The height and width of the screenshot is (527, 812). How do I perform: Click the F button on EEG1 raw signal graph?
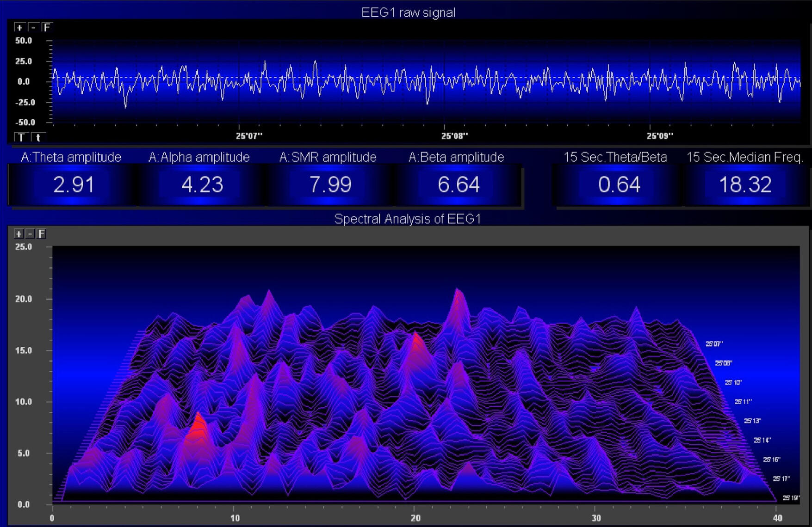47,28
